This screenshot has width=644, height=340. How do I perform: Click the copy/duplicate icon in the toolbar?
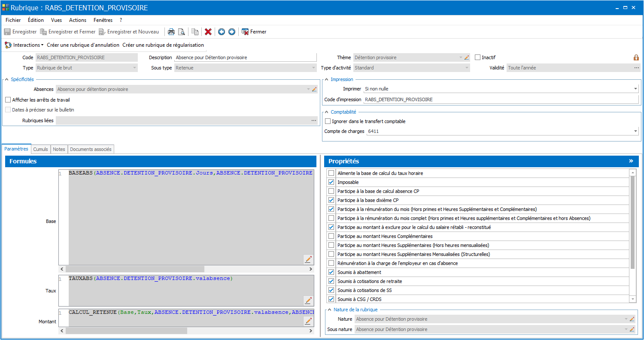pos(195,32)
